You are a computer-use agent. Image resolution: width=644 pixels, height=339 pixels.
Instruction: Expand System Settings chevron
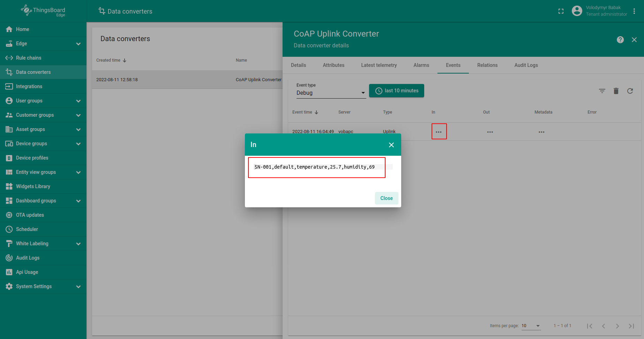[78, 287]
